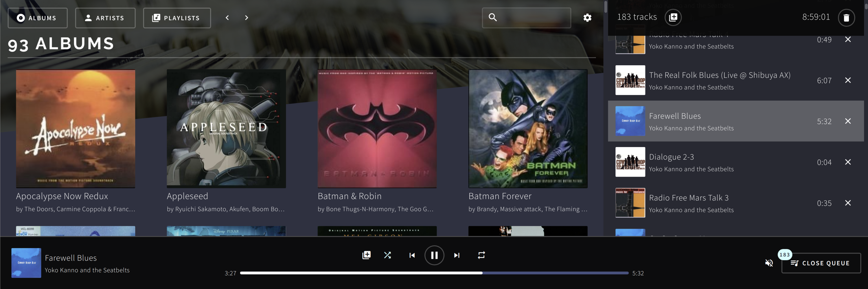Close the queue panel
Image resolution: width=868 pixels, height=289 pixels.
coord(821,263)
